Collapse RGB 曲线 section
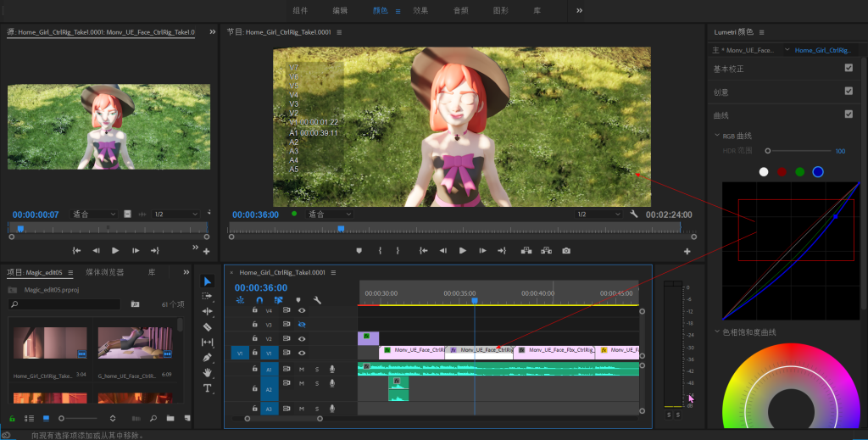The width and height of the screenshot is (868, 440). [x=717, y=135]
